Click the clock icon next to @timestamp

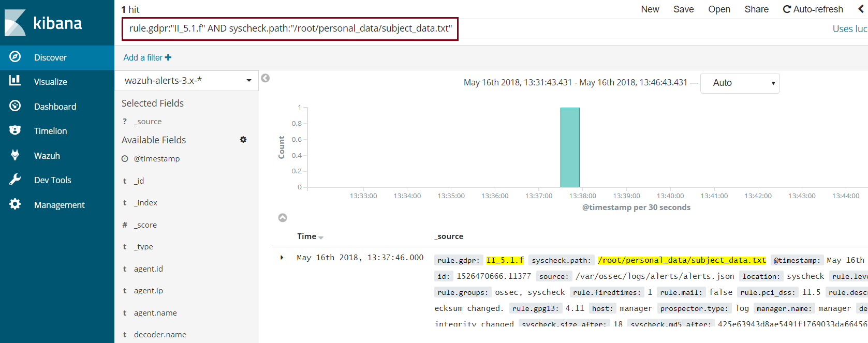click(x=125, y=159)
